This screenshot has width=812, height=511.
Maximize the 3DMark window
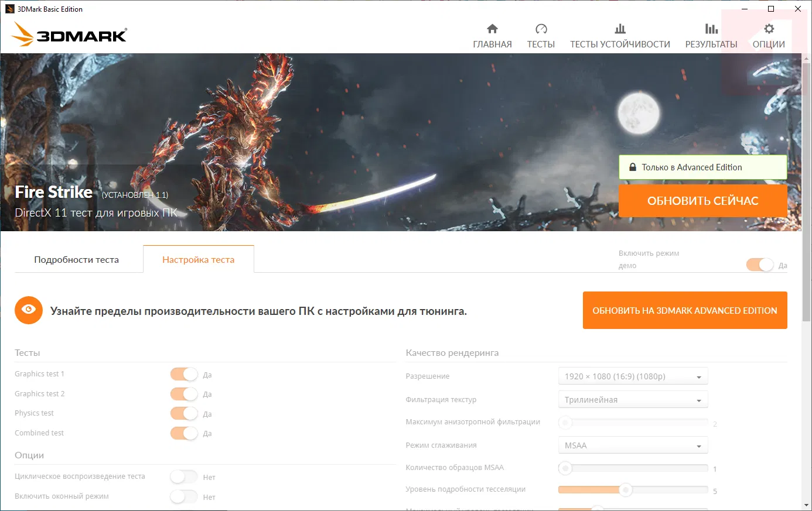771,9
